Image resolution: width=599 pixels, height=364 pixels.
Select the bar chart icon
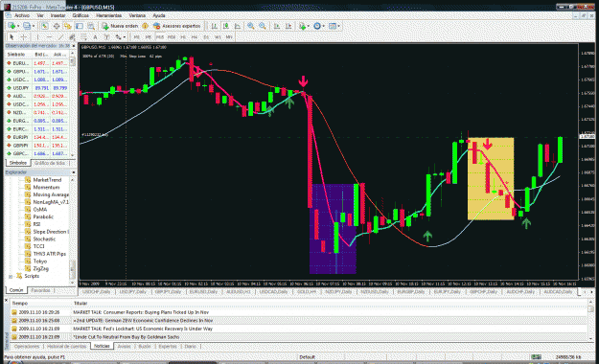click(x=215, y=26)
